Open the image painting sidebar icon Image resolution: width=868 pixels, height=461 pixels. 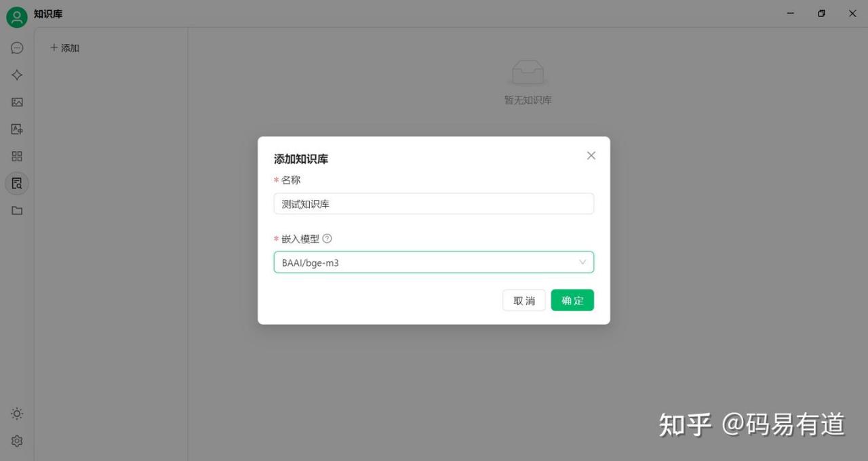click(x=17, y=102)
